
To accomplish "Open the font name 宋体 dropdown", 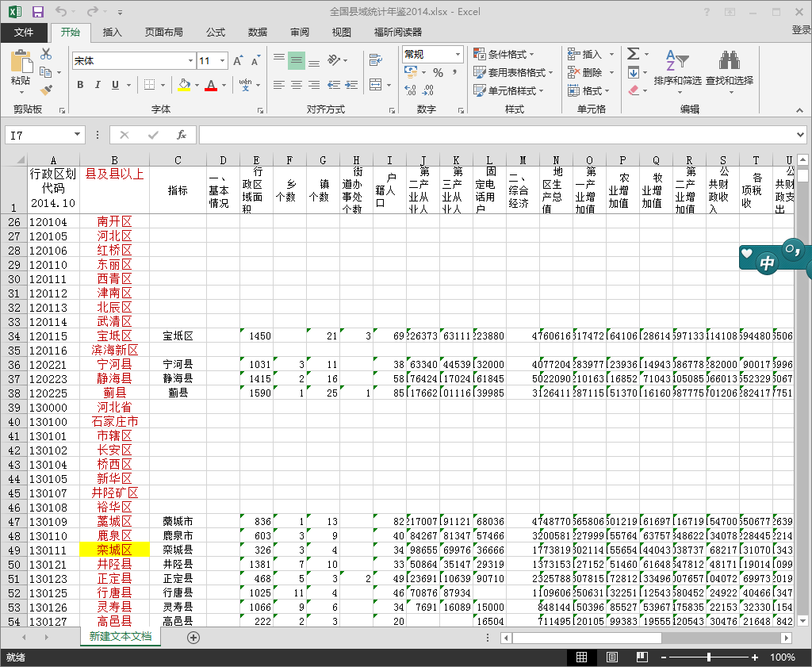I will (x=190, y=61).
